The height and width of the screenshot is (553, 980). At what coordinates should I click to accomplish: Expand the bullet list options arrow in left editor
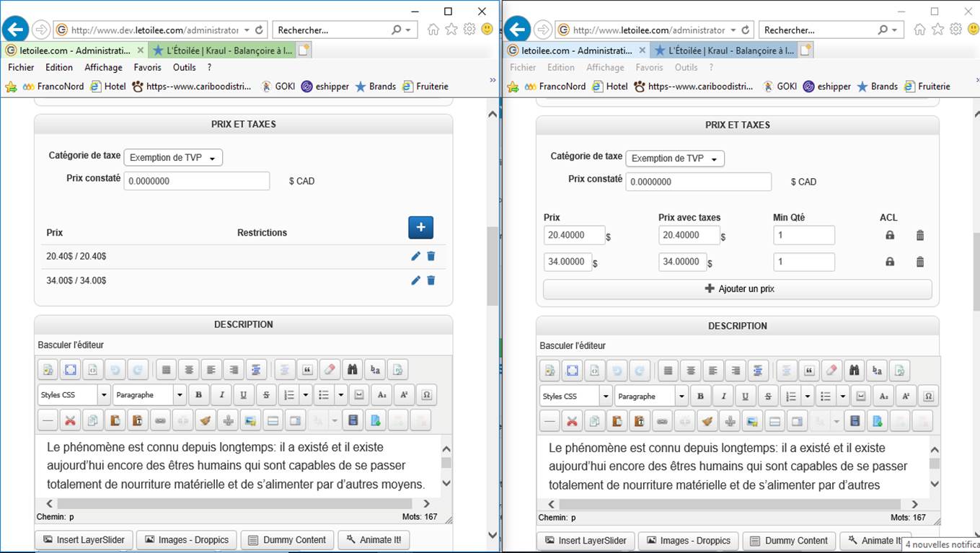point(340,395)
